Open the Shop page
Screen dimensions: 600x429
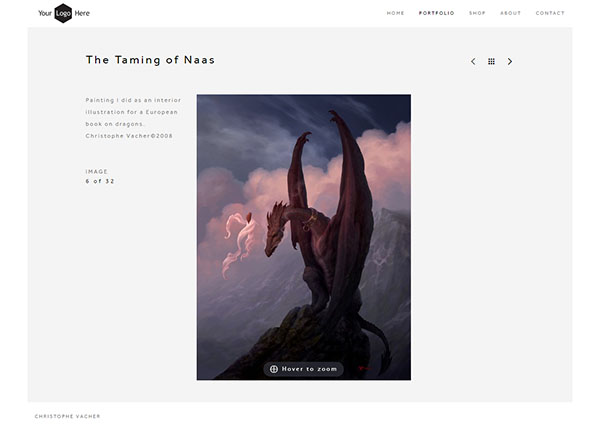tap(477, 13)
